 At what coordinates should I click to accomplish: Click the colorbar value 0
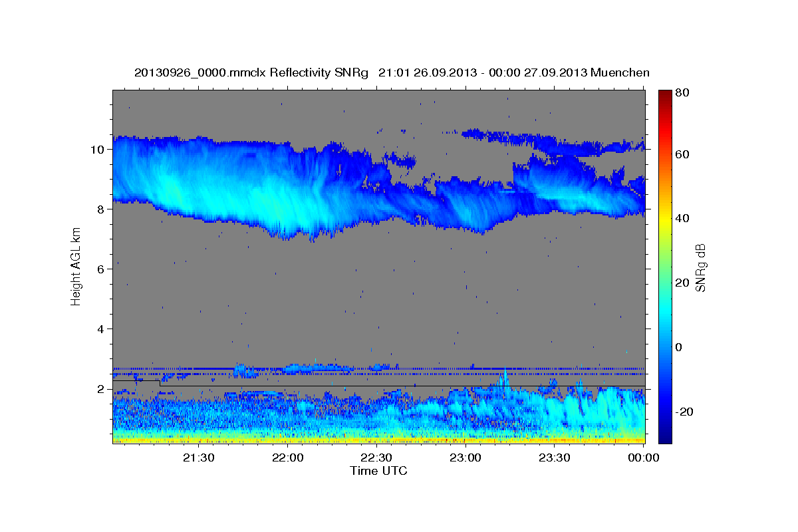pos(680,347)
